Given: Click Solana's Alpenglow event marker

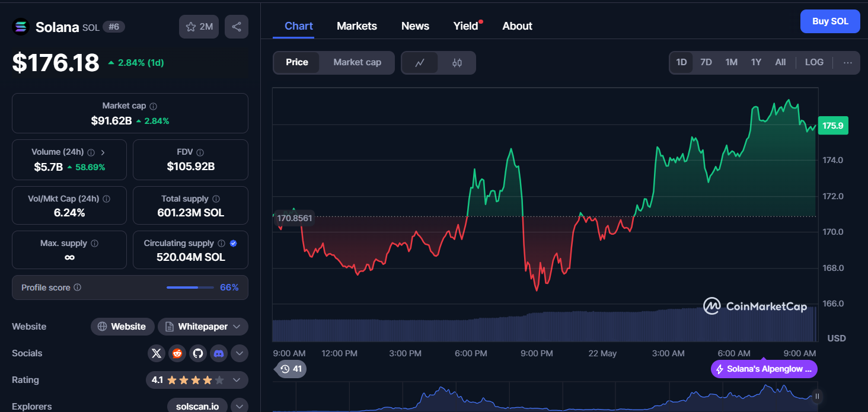Looking at the screenshot, I should (x=764, y=369).
